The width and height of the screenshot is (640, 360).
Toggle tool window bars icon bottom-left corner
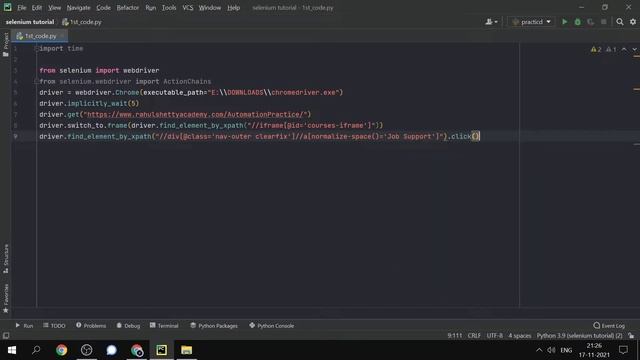[6, 336]
